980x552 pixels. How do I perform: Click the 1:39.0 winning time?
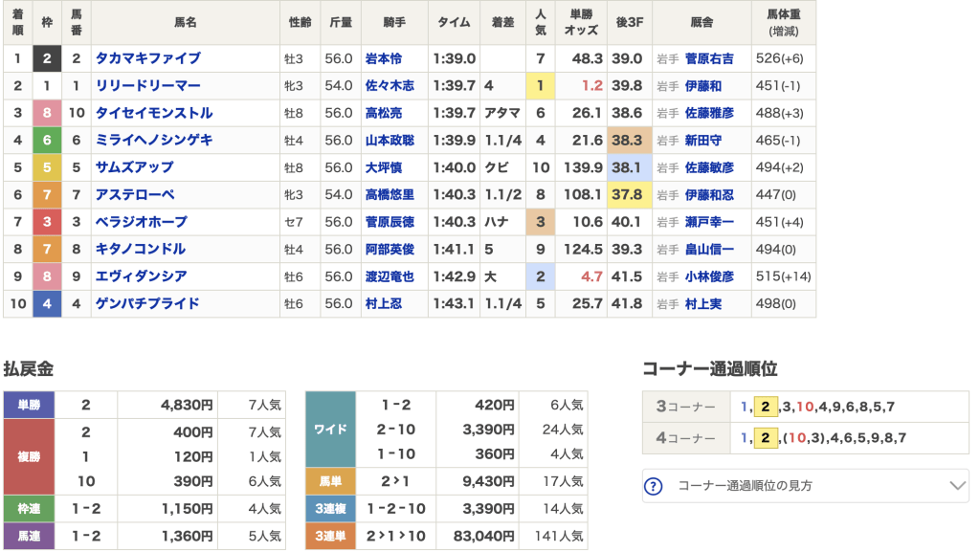click(455, 58)
